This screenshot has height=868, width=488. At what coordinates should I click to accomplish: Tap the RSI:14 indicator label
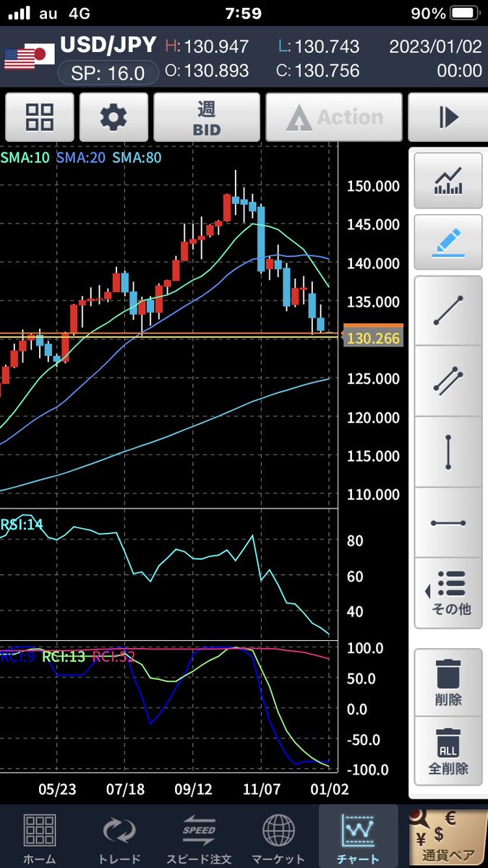pyautogui.click(x=22, y=524)
